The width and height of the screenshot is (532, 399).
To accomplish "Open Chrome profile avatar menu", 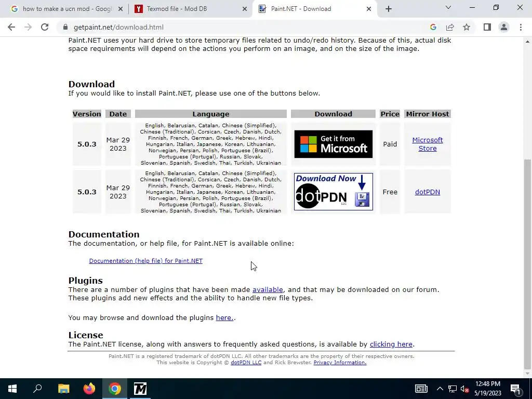I will click(504, 27).
